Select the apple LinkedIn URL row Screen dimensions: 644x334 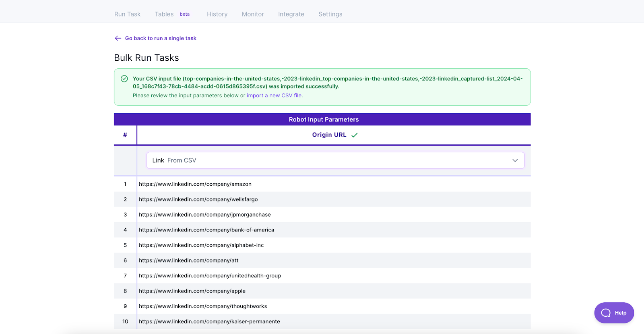[x=322, y=291]
